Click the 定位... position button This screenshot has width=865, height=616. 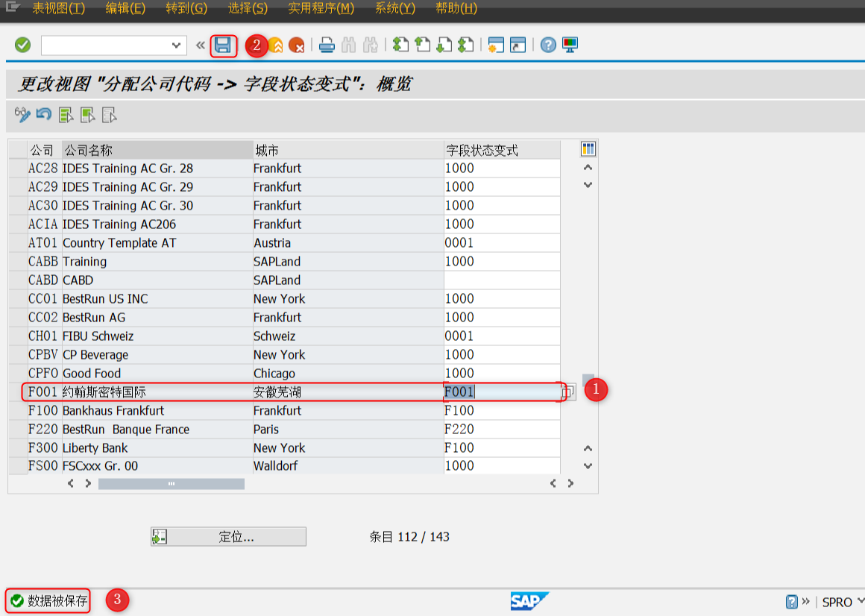[228, 537]
